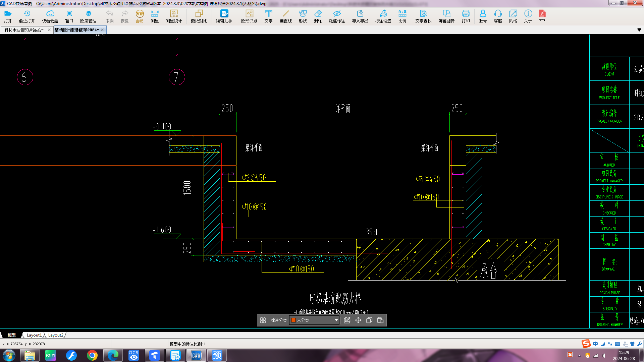Select the 删除 eraser tool
The height and width of the screenshot is (362, 644).
(x=318, y=16)
